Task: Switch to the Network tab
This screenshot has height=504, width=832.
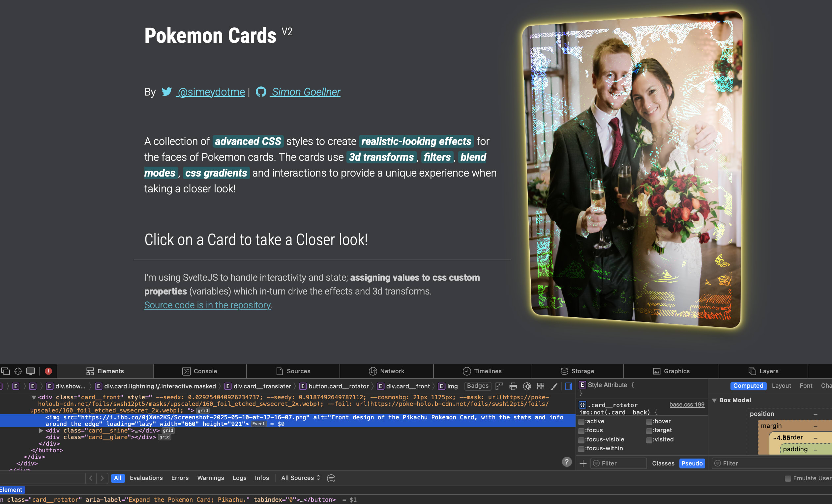Action: 387,371
